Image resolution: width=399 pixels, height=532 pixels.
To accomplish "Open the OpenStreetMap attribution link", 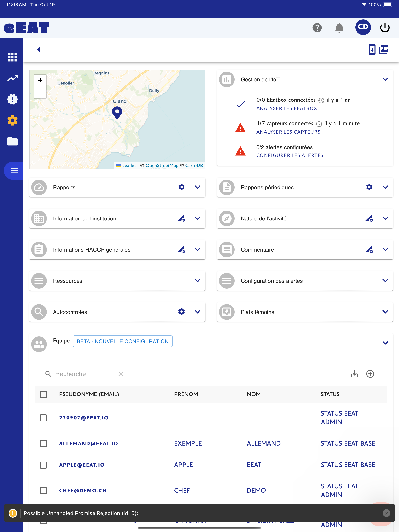I will [162, 165].
